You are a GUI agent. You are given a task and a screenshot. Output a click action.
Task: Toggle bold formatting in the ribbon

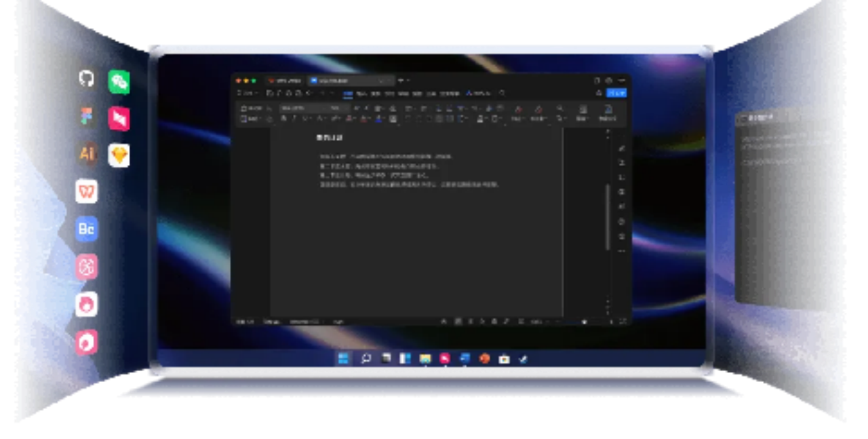pos(283,118)
